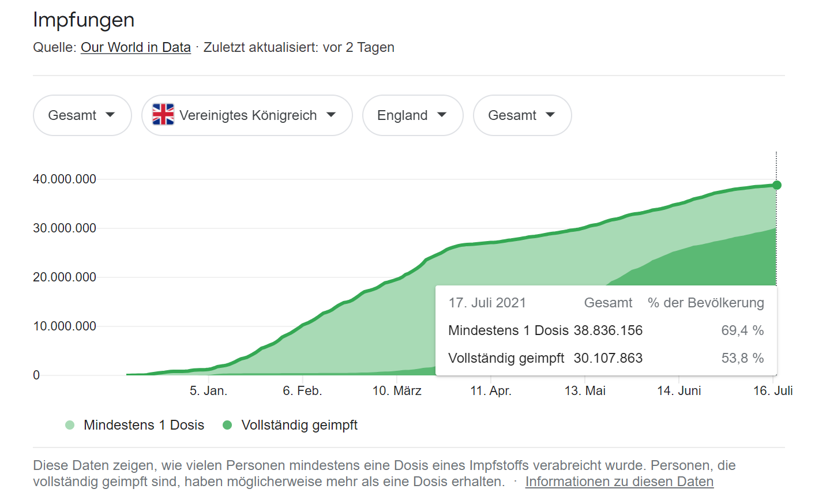Click the Mindestens 1 Dosis tooltip row

coord(606,330)
